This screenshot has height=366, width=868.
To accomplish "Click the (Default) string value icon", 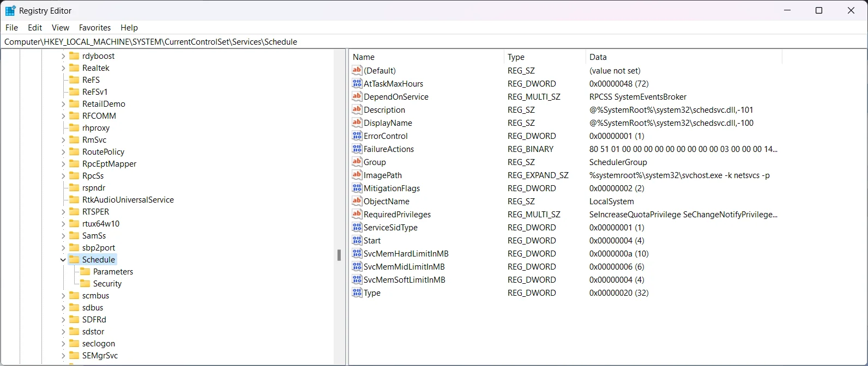I will (357, 70).
